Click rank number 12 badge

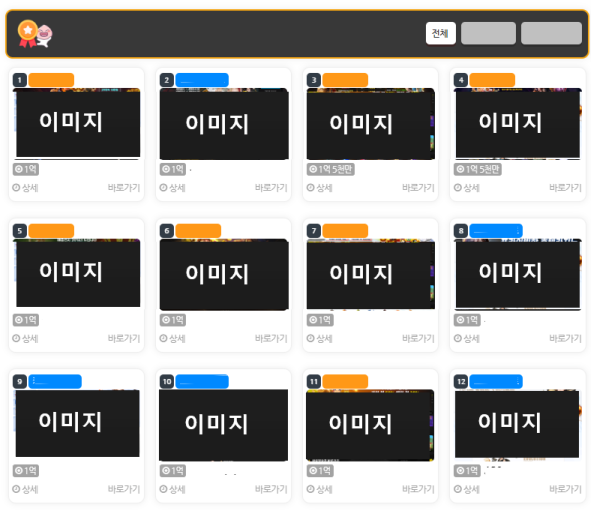tap(461, 382)
